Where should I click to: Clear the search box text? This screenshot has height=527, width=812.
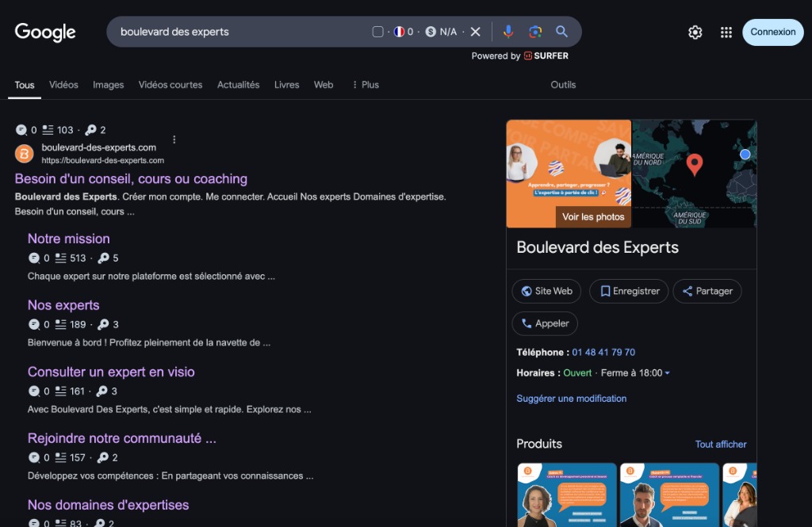coord(476,32)
